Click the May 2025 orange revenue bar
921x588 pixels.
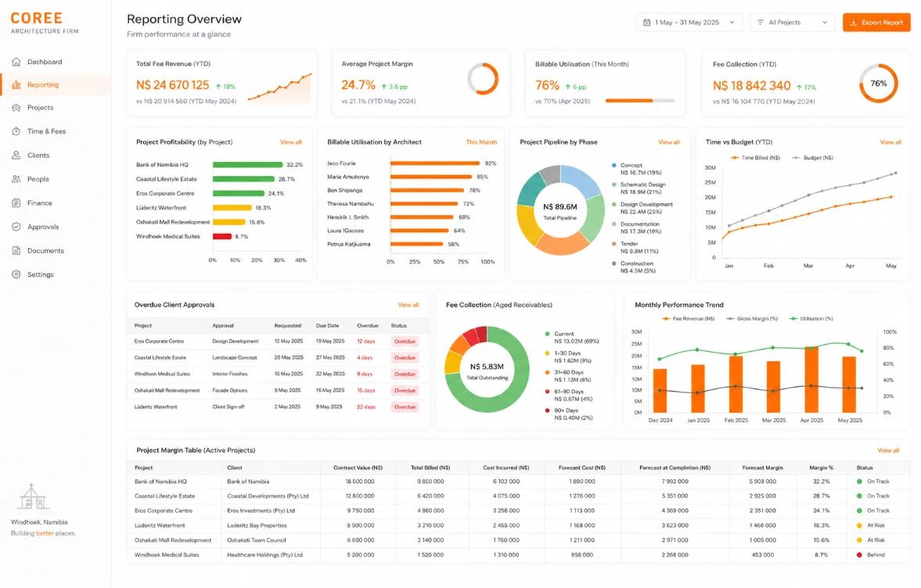pos(849,385)
